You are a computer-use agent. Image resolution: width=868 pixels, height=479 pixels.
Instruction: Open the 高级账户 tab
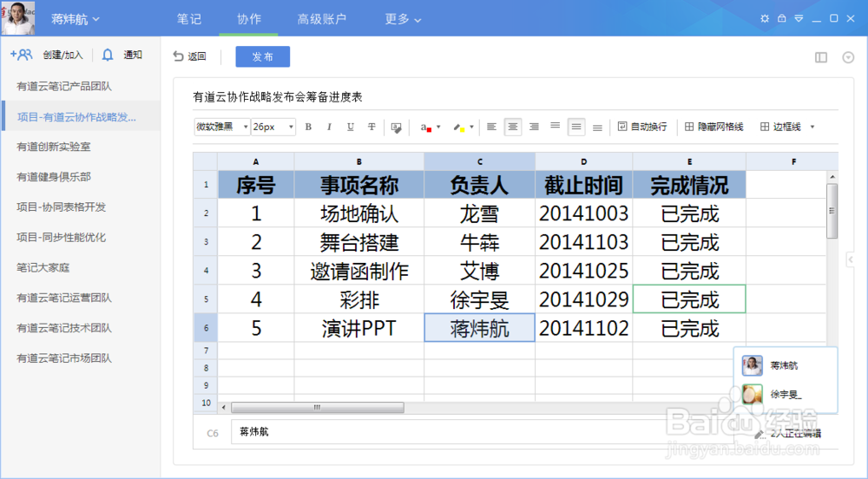322,19
